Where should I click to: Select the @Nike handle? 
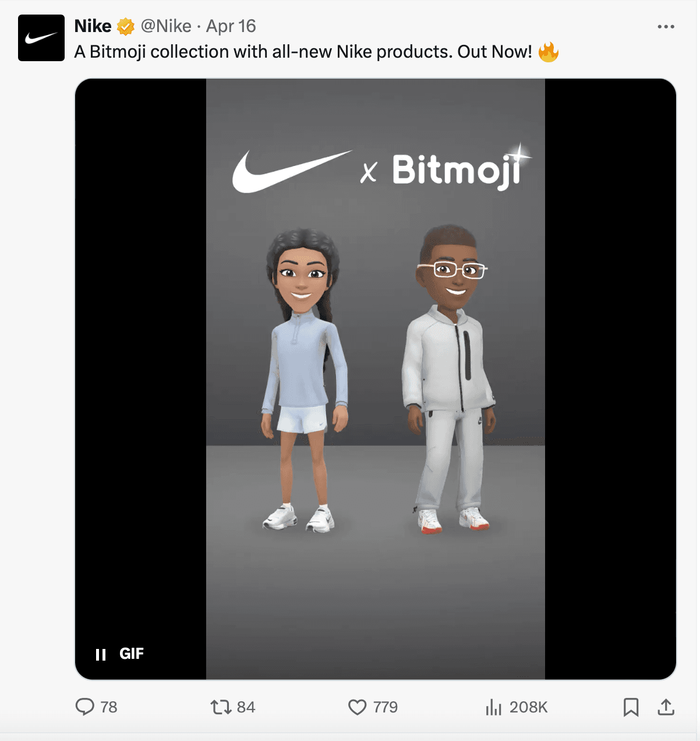[x=165, y=26]
